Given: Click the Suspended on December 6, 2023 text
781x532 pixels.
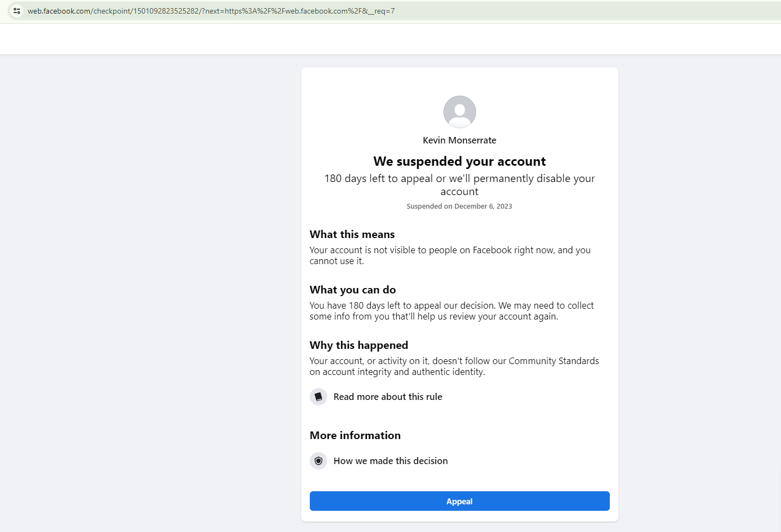Looking at the screenshot, I should 459,206.
